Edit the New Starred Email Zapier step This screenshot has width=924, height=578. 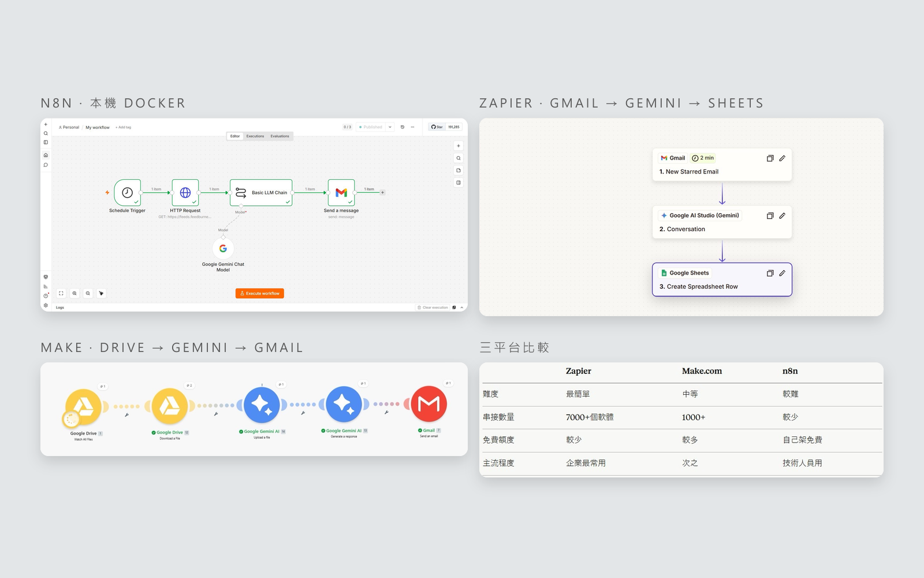click(782, 158)
